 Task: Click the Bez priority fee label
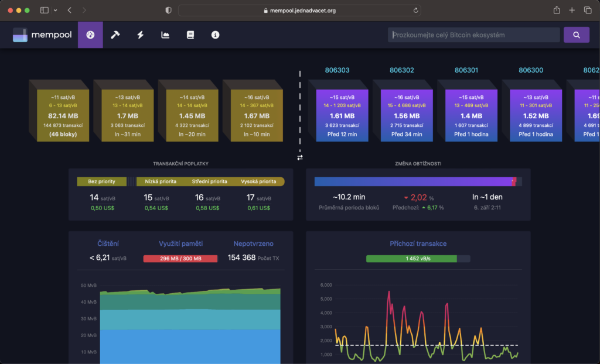101,181
